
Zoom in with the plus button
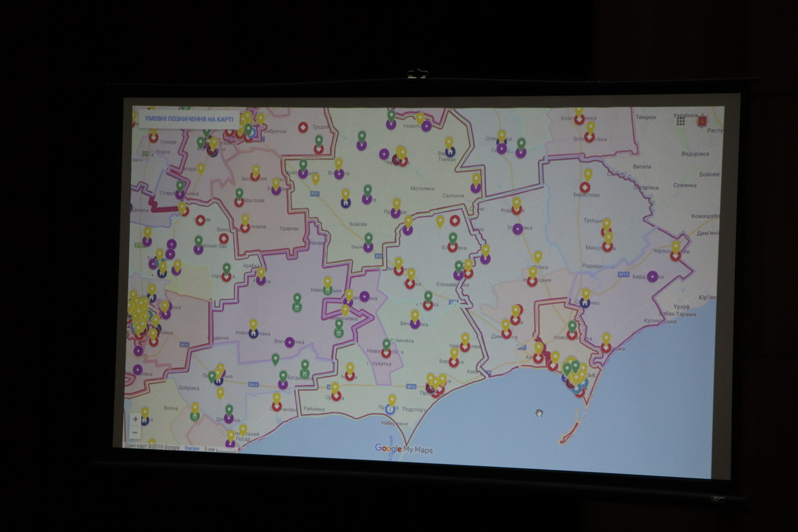pos(135,419)
